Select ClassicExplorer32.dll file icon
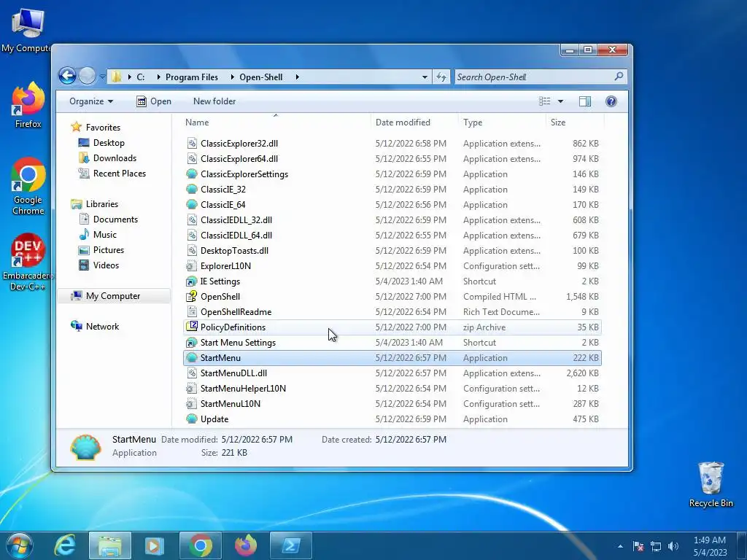The width and height of the screenshot is (747, 560). 192,144
